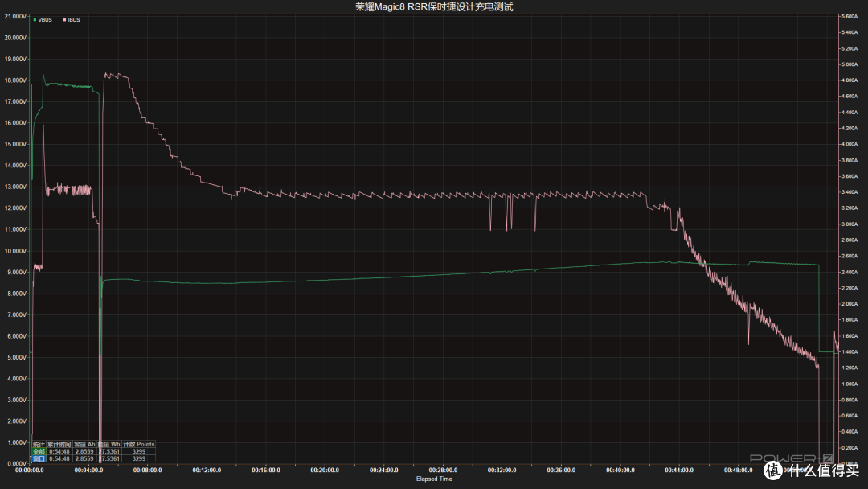This screenshot has width=868, height=489.
Task: Click the 00:36:00.0 time axis tick
Action: coord(561,471)
